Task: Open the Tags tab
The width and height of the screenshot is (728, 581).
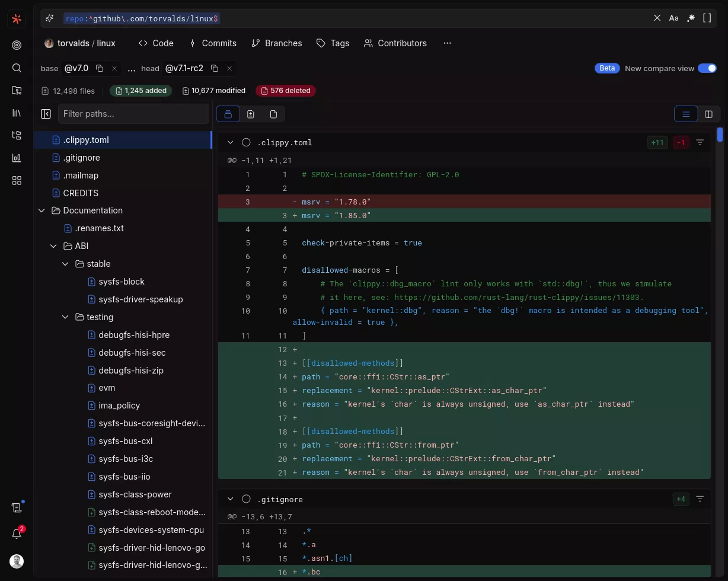Action: (333, 43)
